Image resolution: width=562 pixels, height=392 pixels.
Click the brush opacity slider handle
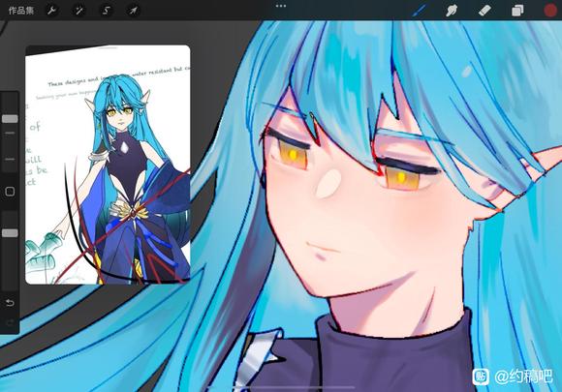coord(10,233)
